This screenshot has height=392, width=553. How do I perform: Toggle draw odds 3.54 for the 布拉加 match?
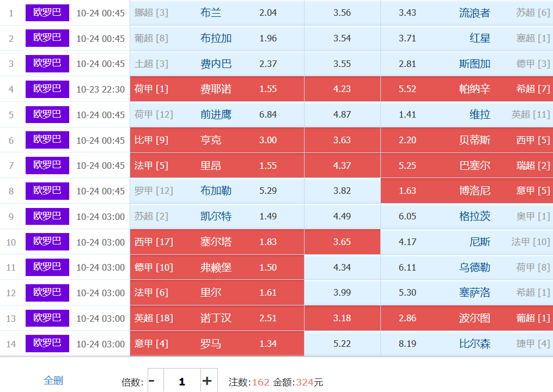tap(342, 38)
